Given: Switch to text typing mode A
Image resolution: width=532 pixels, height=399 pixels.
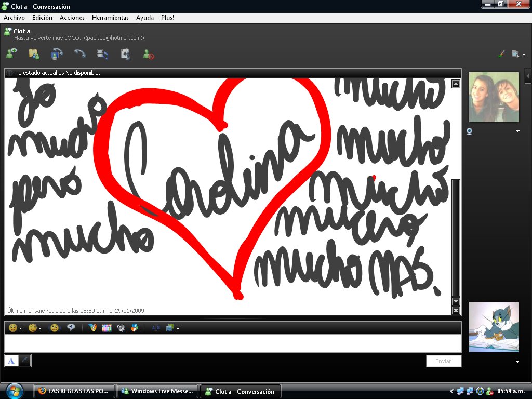Looking at the screenshot, I should [11, 361].
